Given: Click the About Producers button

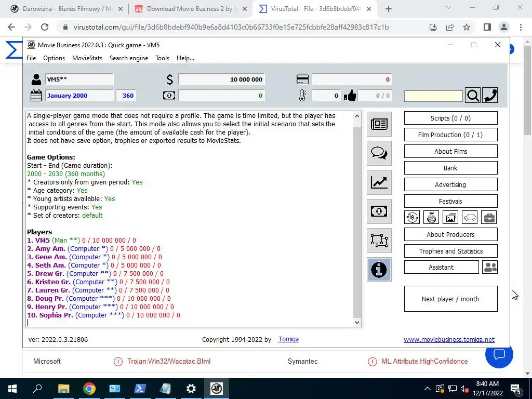Looking at the screenshot, I should point(450,234).
